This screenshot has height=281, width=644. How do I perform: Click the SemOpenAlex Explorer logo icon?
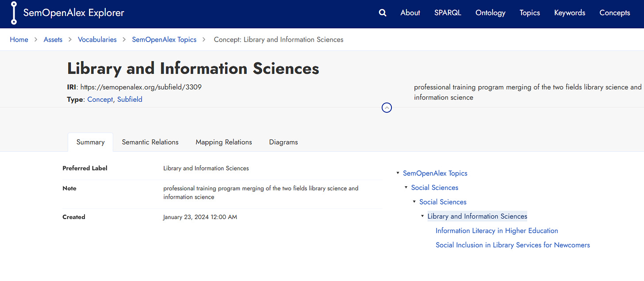[x=14, y=13]
